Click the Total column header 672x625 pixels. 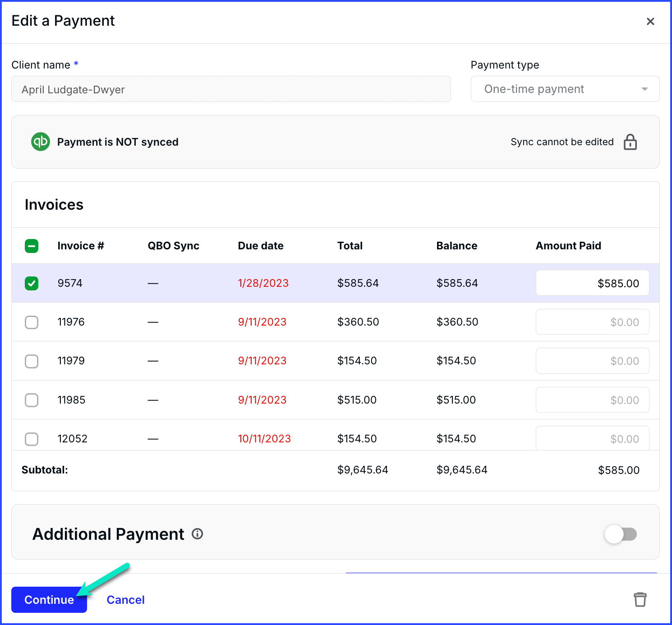(350, 246)
